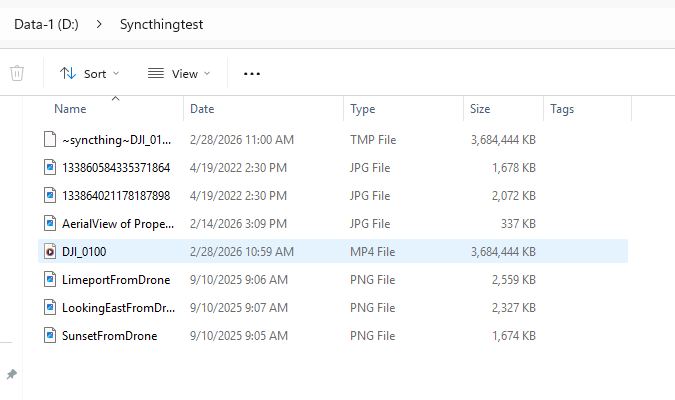Open the View dropdown menu
Screen dimensions: 675x400
[x=179, y=73]
